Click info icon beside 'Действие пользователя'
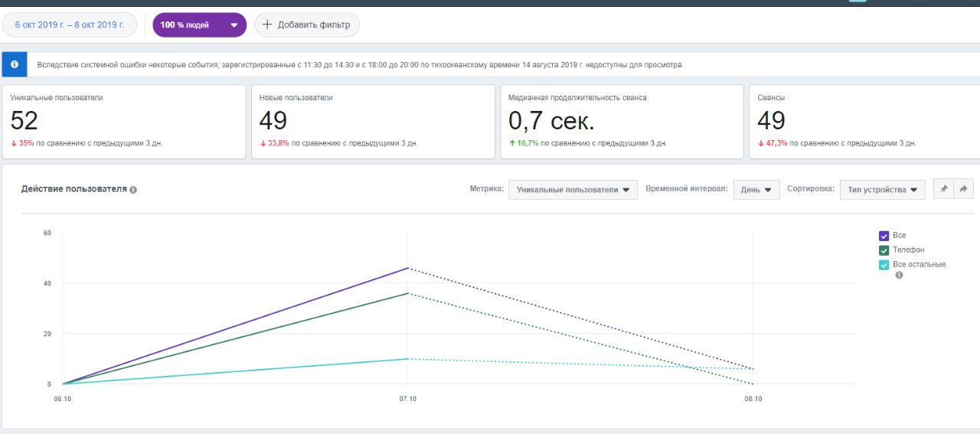This screenshot has height=434, width=980. pos(133,190)
